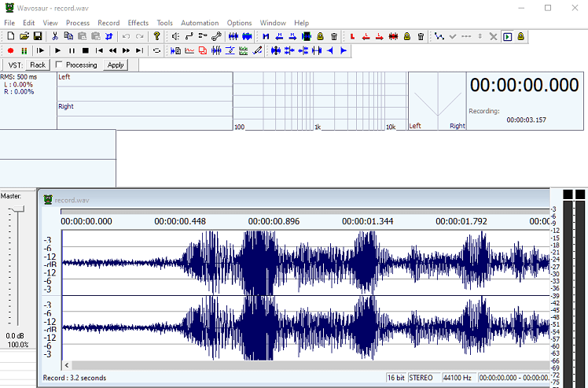
Task: Open the Record menu
Action: [x=108, y=23]
